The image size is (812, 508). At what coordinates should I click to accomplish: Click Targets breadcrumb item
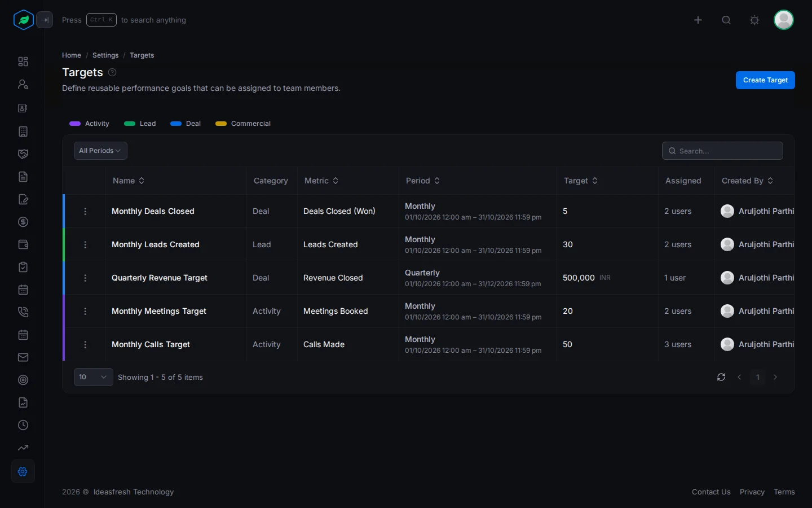[142, 55]
